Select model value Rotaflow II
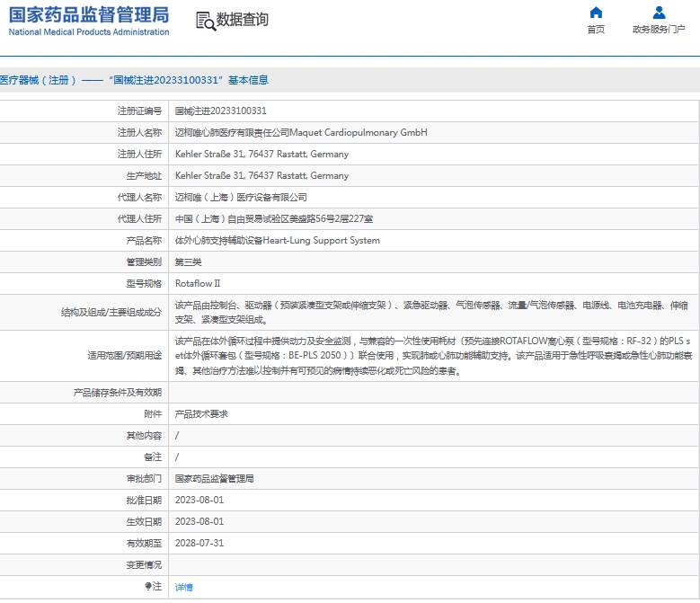 [198, 283]
